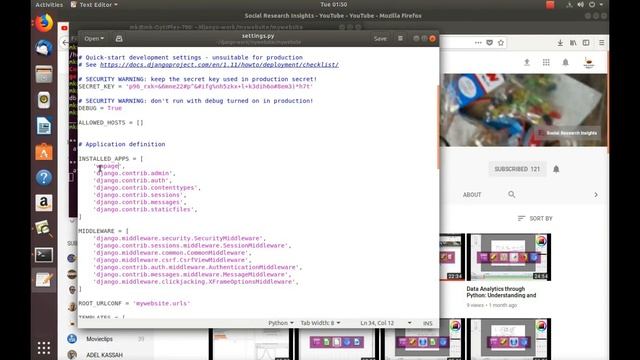Open the Firefox Library icon
This screenshot has width=640, height=360.
(573, 42)
